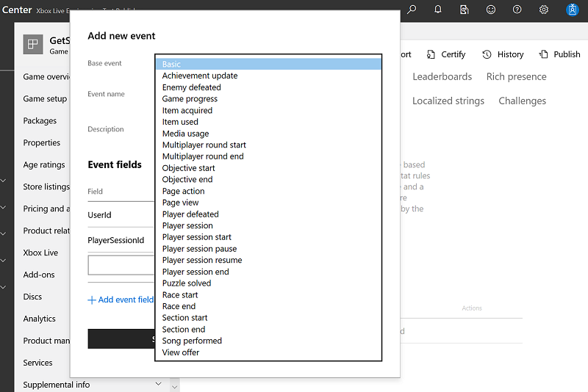Open the Leaderboards tab

pos(442,77)
